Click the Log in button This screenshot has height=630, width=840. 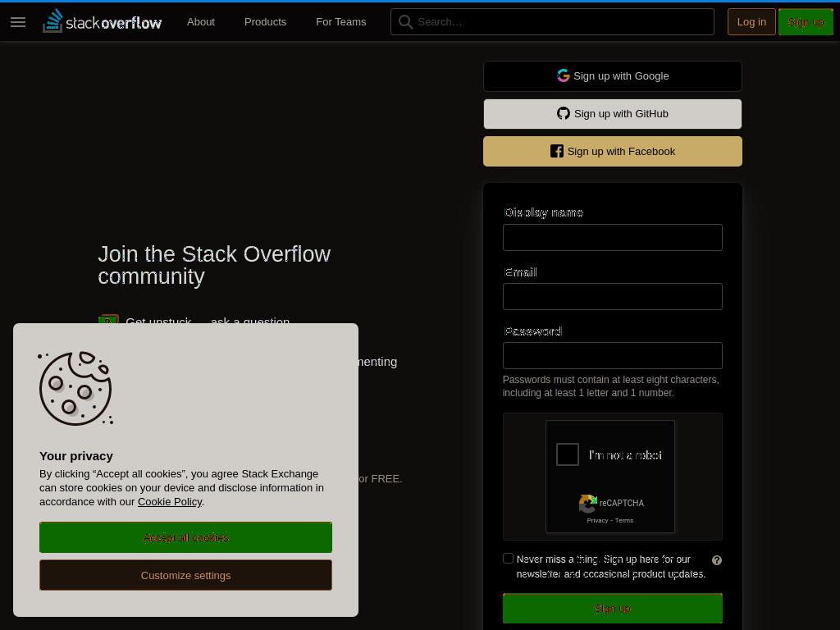[751, 22]
